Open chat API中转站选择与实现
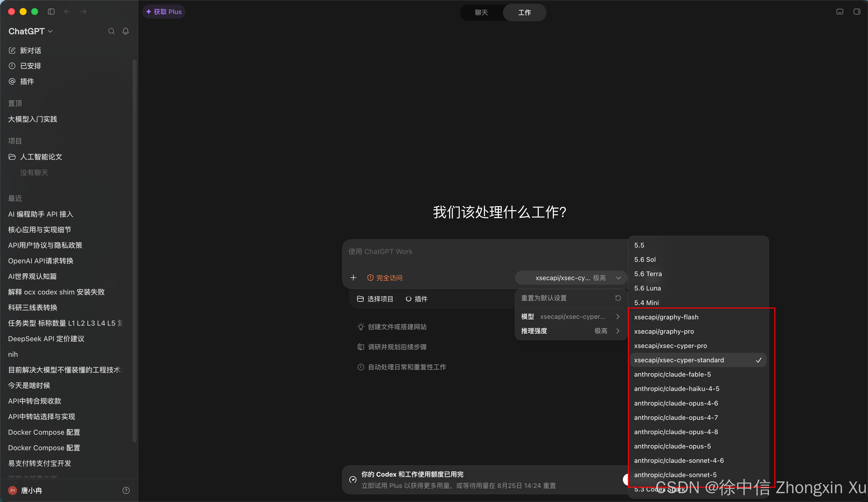This screenshot has height=502, width=868. 42,417
